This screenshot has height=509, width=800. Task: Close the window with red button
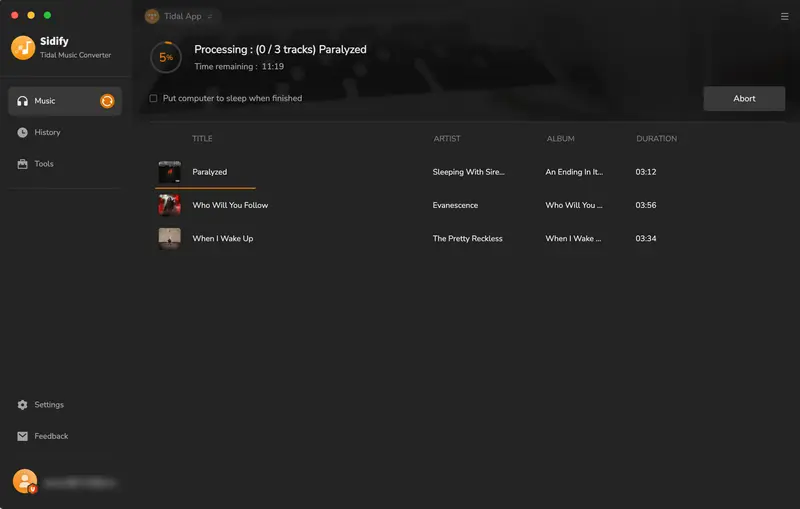(15, 15)
